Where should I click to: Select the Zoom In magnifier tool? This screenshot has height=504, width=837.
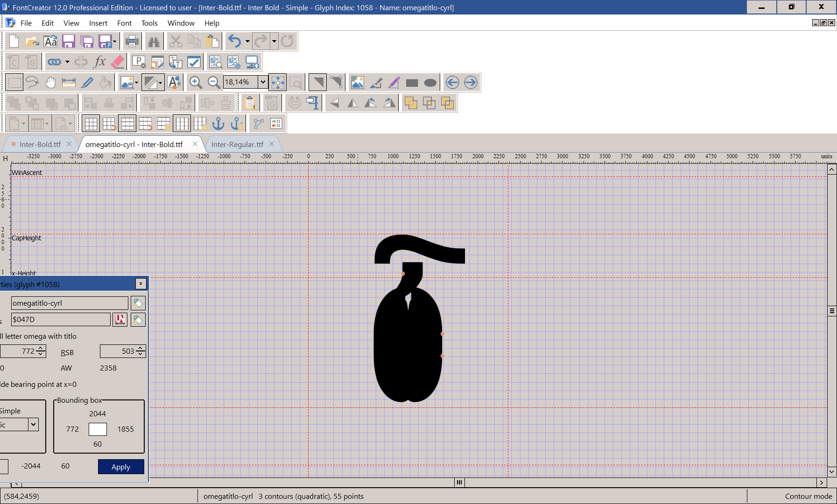[x=196, y=83]
